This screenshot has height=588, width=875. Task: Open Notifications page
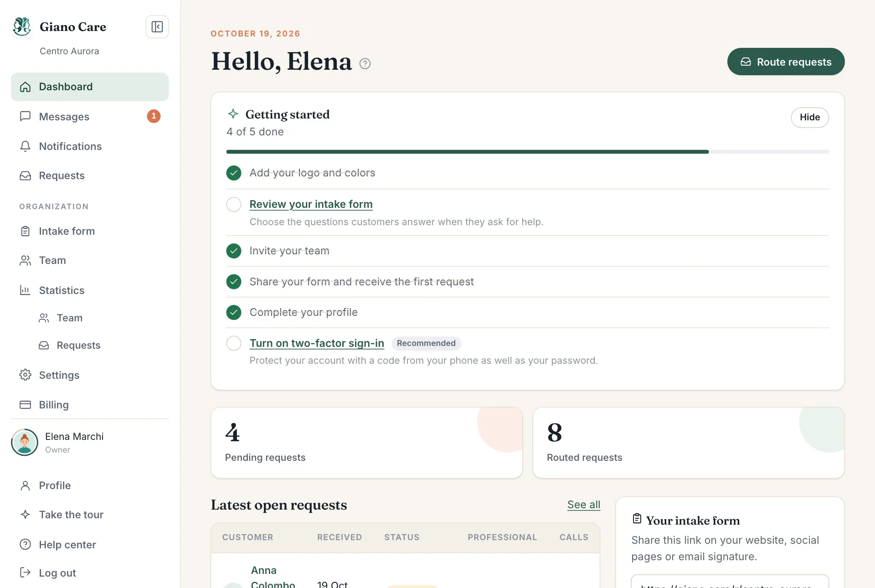(90, 146)
